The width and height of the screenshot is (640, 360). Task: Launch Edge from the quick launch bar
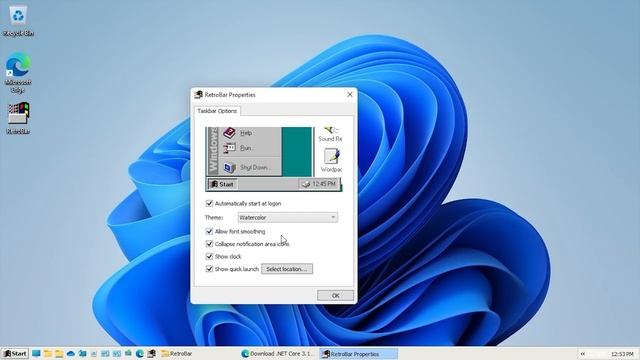click(x=139, y=353)
